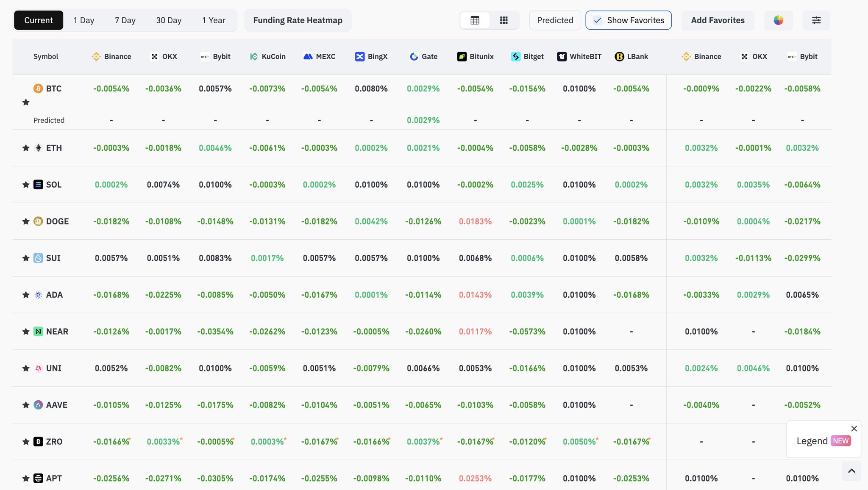Close the Legend popup
The height and width of the screenshot is (490, 868).
(854, 429)
